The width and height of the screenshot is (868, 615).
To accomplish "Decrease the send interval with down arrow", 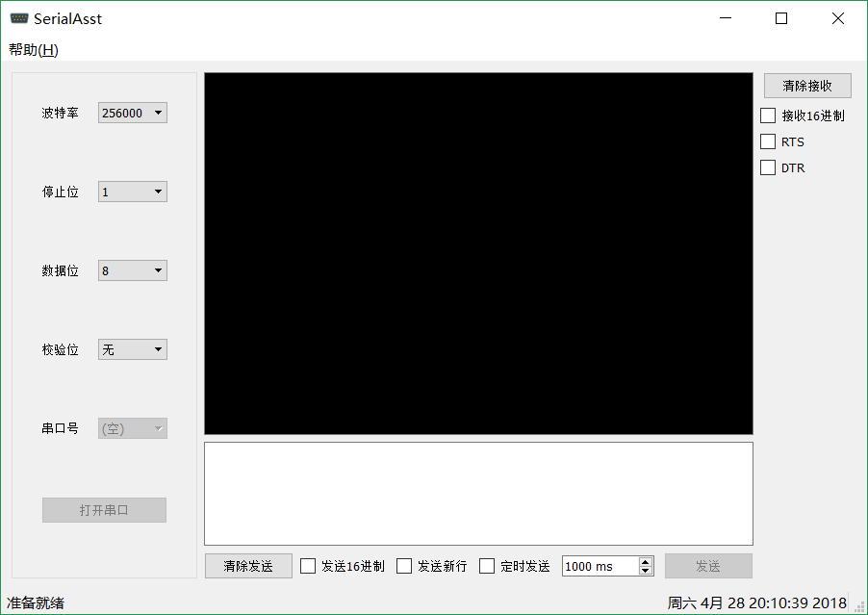I will coord(646,571).
